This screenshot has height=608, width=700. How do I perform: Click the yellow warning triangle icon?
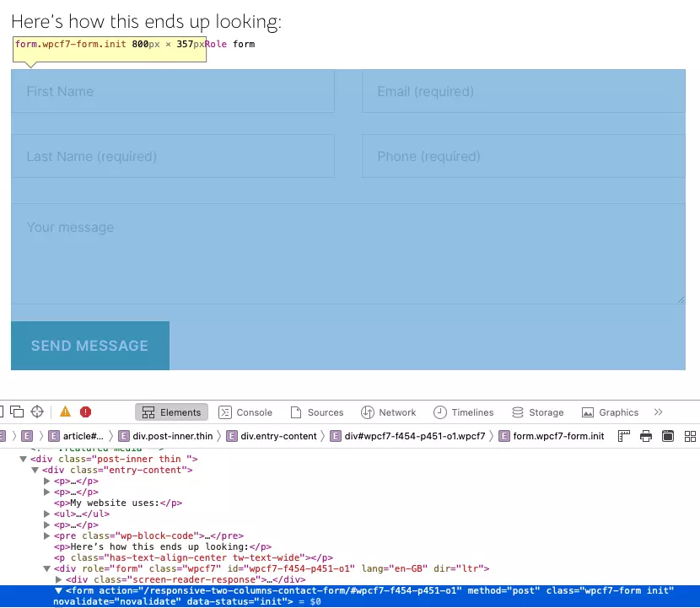66,412
